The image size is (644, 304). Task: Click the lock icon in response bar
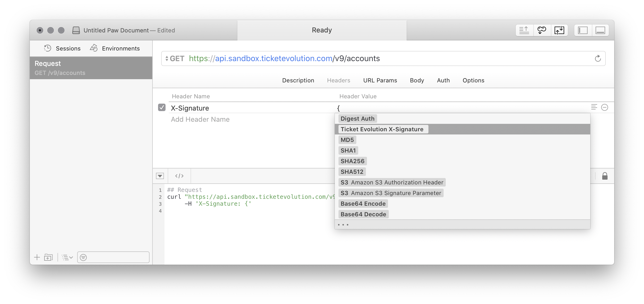(x=605, y=176)
